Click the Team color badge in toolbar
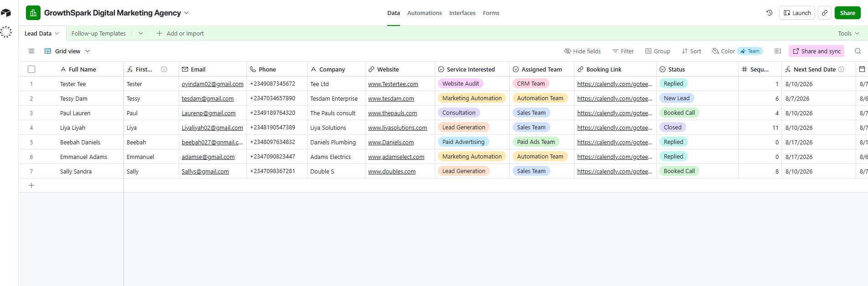The width and height of the screenshot is (868, 286). (750, 51)
